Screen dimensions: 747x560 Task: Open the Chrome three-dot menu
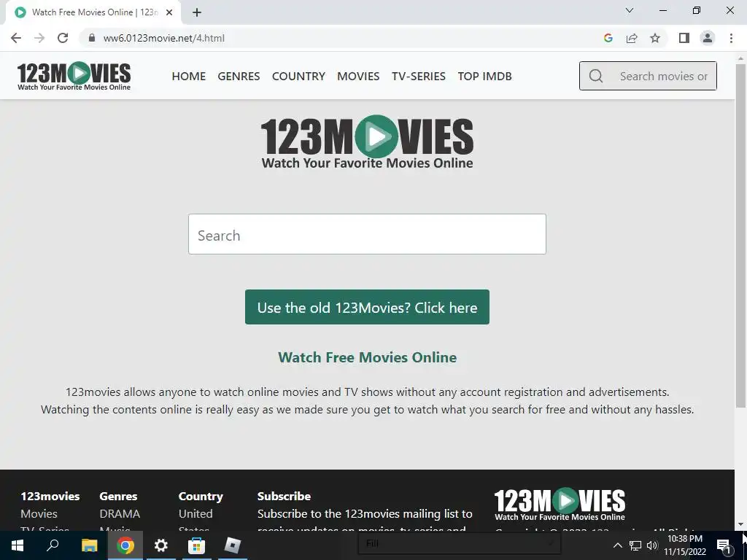click(x=731, y=38)
